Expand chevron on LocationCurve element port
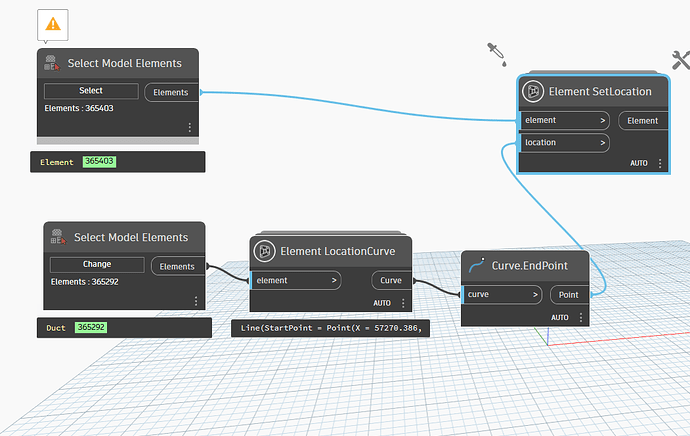690x436 pixels. pyautogui.click(x=334, y=280)
